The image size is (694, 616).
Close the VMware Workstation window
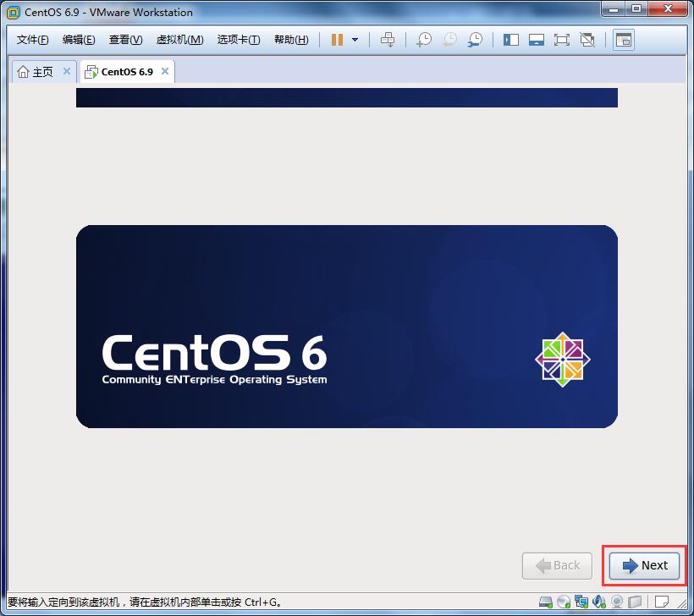click(x=669, y=9)
